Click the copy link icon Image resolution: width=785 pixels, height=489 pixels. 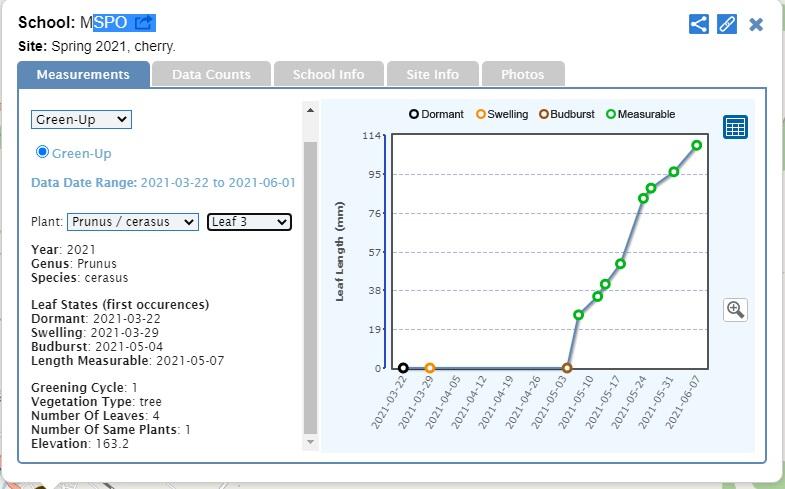tap(727, 24)
